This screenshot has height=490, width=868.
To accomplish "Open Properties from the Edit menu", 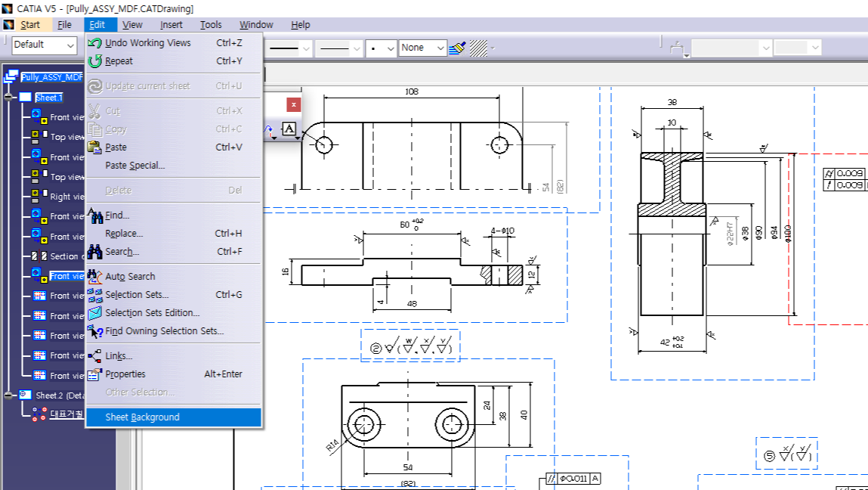I will (x=173, y=374).
